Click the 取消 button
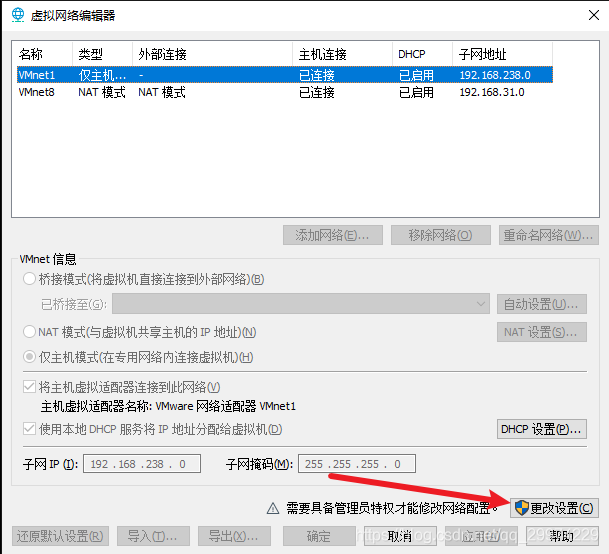Screen dimensions: 609x554 tap(400, 536)
